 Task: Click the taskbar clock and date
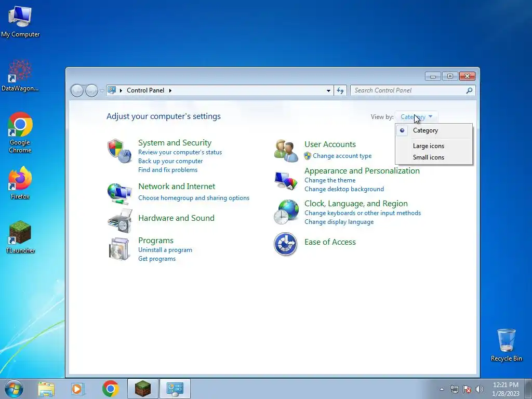(x=506, y=389)
